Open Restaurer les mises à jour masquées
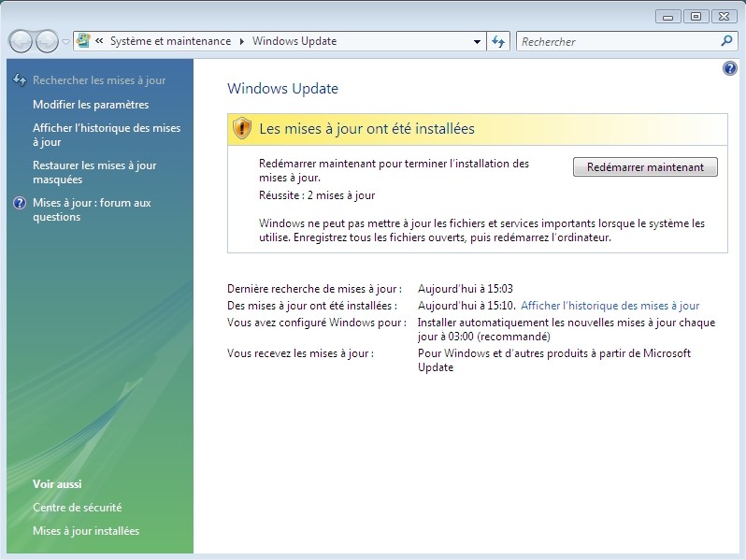Image resolution: width=746 pixels, height=560 pixels. (94, 172)
